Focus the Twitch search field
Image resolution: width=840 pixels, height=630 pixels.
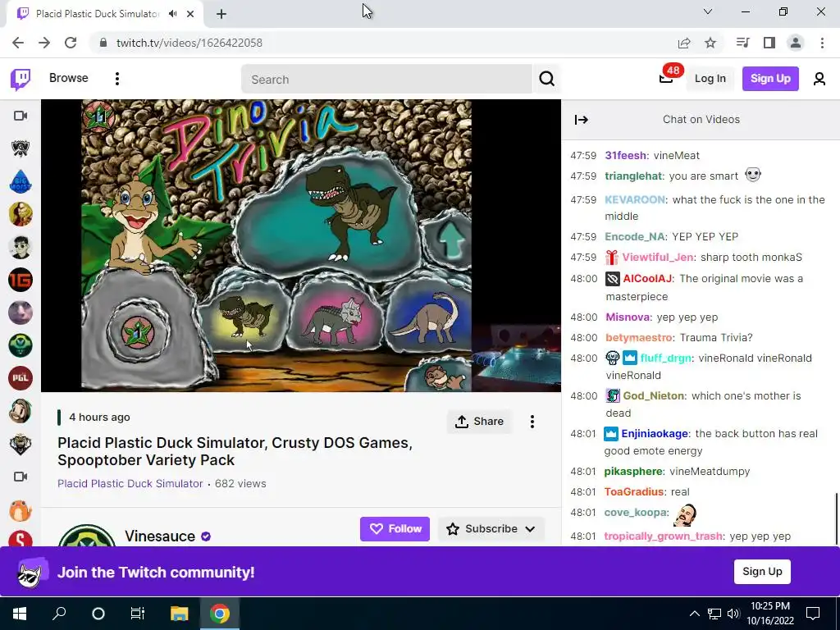coord(386,80)
